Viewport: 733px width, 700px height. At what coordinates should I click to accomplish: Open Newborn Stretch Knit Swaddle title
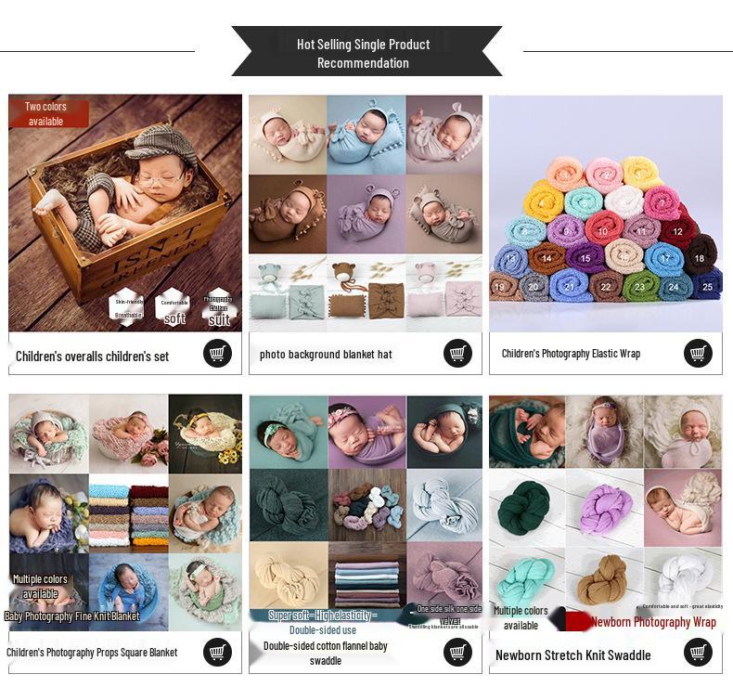[573, 655]
